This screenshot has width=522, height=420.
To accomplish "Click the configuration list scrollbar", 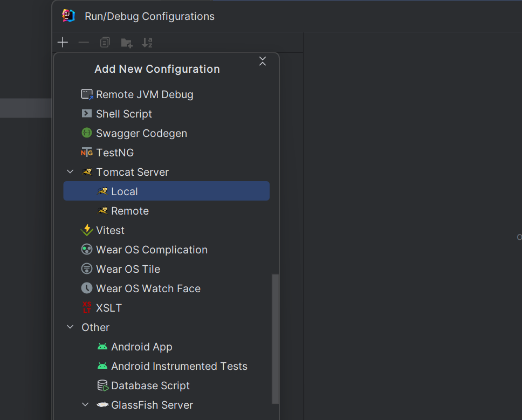I will (276, 339).
